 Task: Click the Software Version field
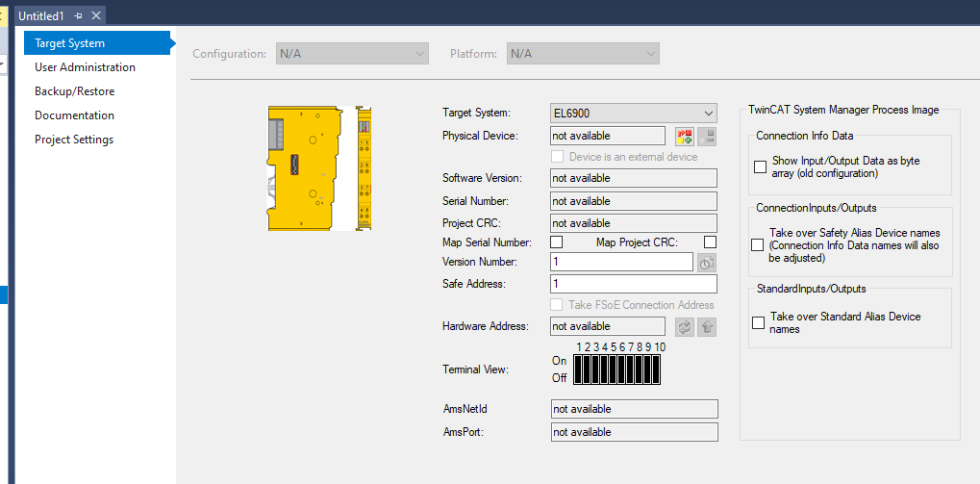tap(634, 178)
